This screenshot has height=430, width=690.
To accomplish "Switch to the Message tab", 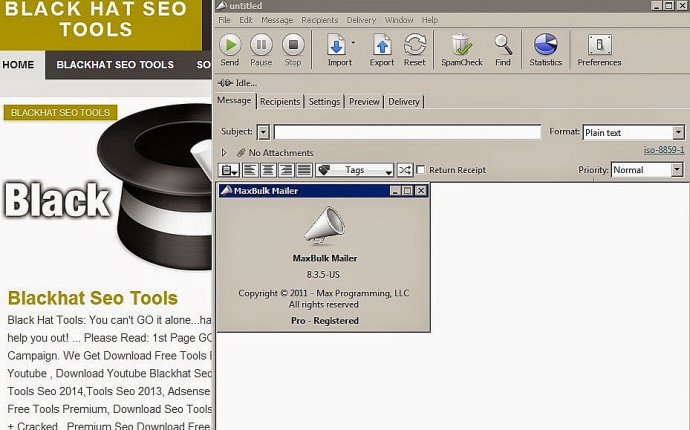I will click(234, 100).
